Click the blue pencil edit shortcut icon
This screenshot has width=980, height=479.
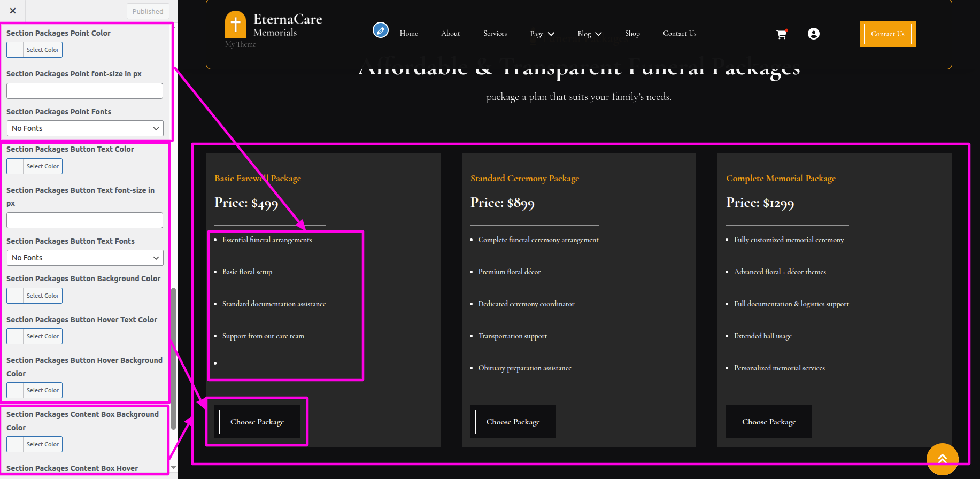[x=380, y=30]
